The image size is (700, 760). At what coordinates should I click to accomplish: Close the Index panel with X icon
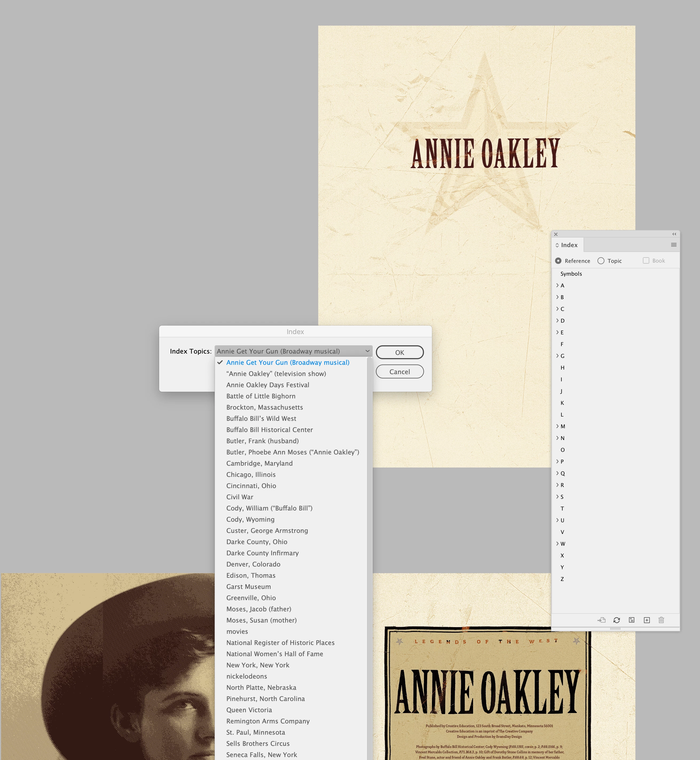tap(556, 234)
